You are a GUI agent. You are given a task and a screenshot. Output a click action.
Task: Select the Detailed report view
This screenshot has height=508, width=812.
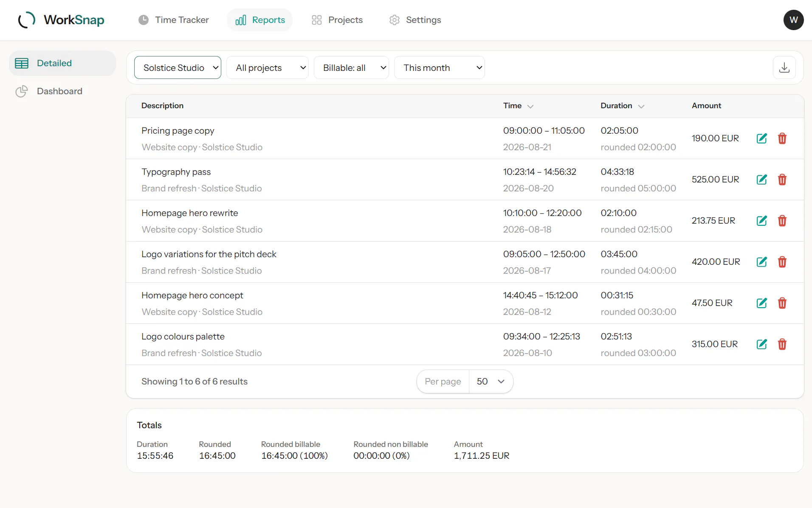[x=62, y=63]
